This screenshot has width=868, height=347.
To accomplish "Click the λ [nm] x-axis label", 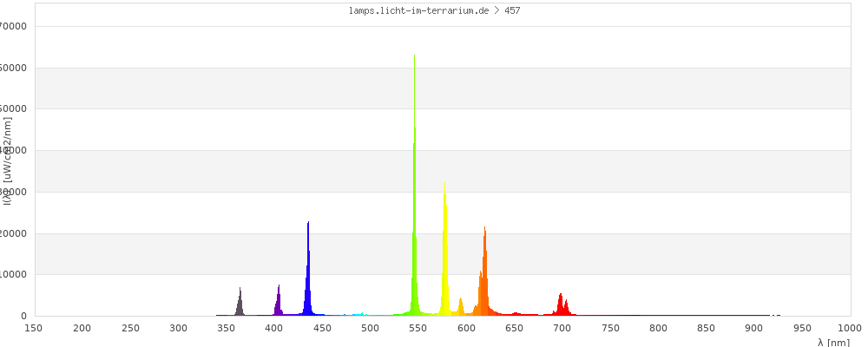I will [833, 343].
